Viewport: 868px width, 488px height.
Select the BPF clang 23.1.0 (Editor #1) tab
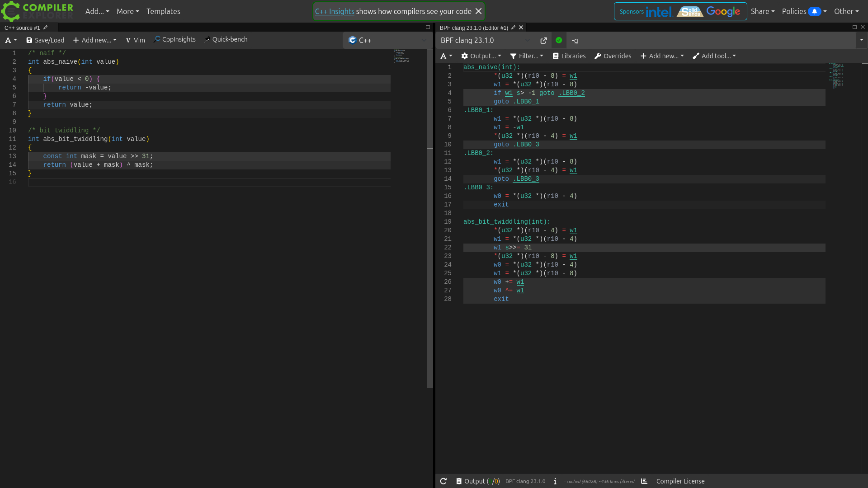coord(474,28)
